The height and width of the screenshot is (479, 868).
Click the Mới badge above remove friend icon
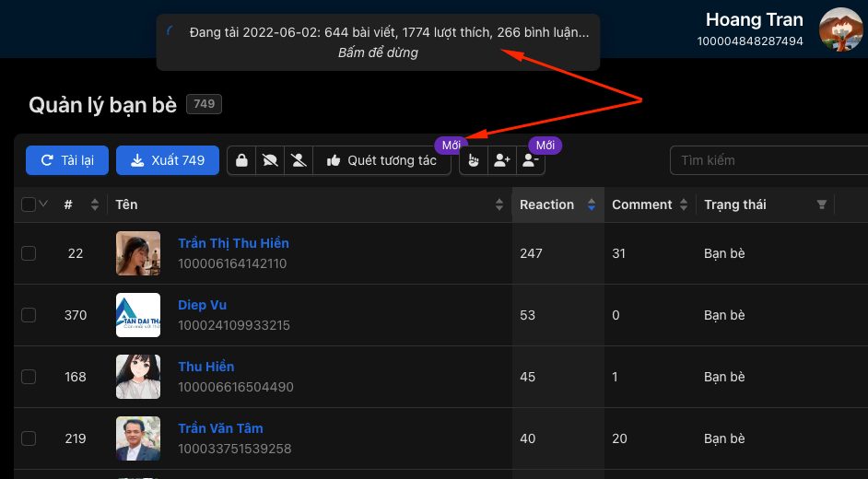point(545,146)
